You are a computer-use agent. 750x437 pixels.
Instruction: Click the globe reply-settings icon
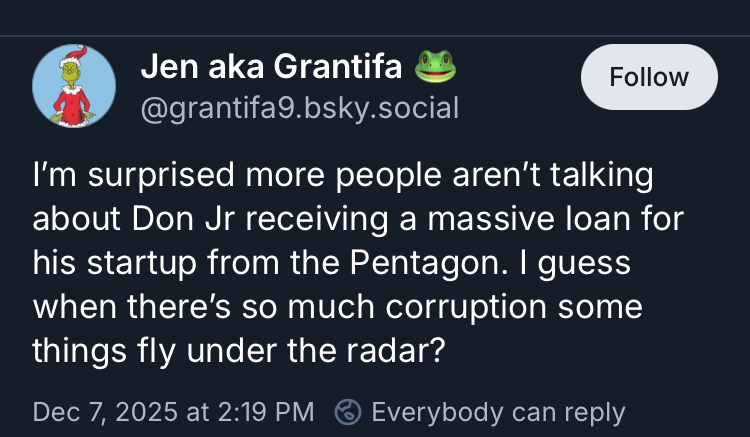(x=348, y=412)
